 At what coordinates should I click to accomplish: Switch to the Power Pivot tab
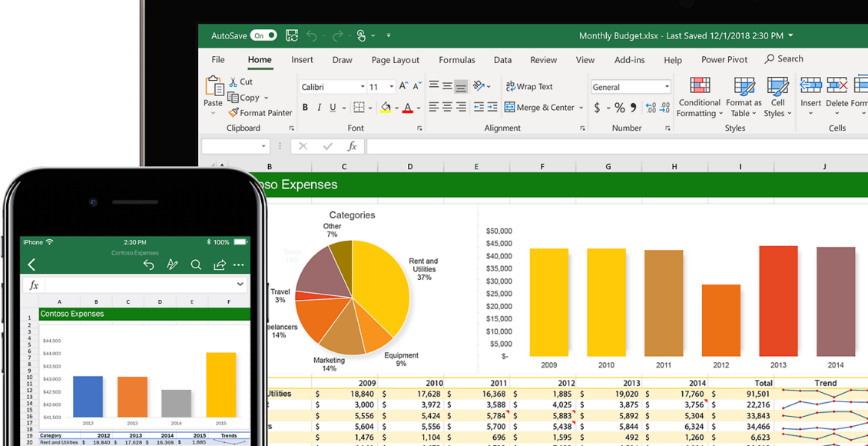tap(724, 60)
